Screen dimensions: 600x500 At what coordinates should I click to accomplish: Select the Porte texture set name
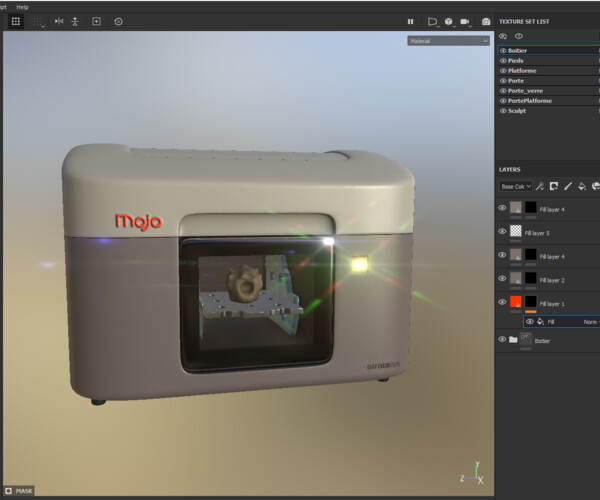(x=516, y=81)
